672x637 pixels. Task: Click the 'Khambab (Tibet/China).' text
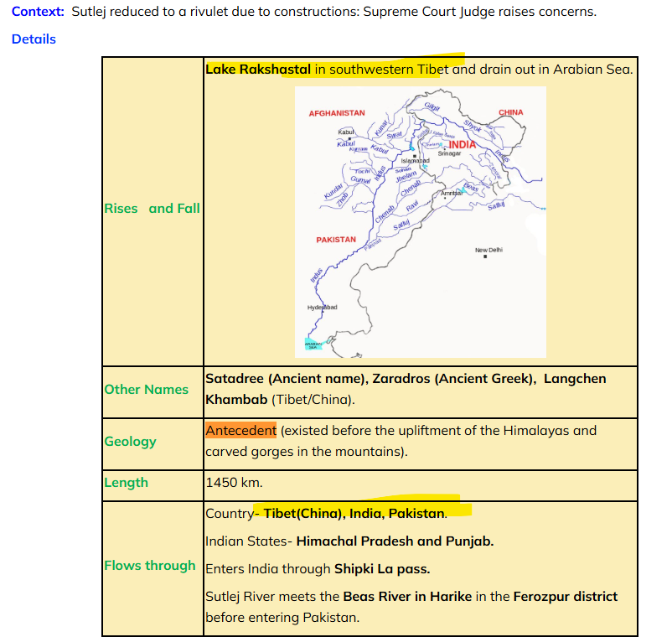(x=281, y=400)
